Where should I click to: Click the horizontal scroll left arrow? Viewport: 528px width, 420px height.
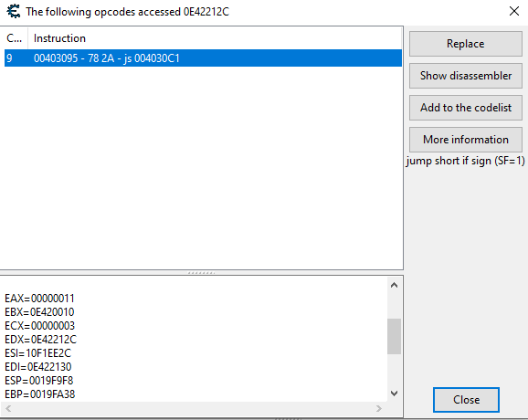[x=8, y=408]
